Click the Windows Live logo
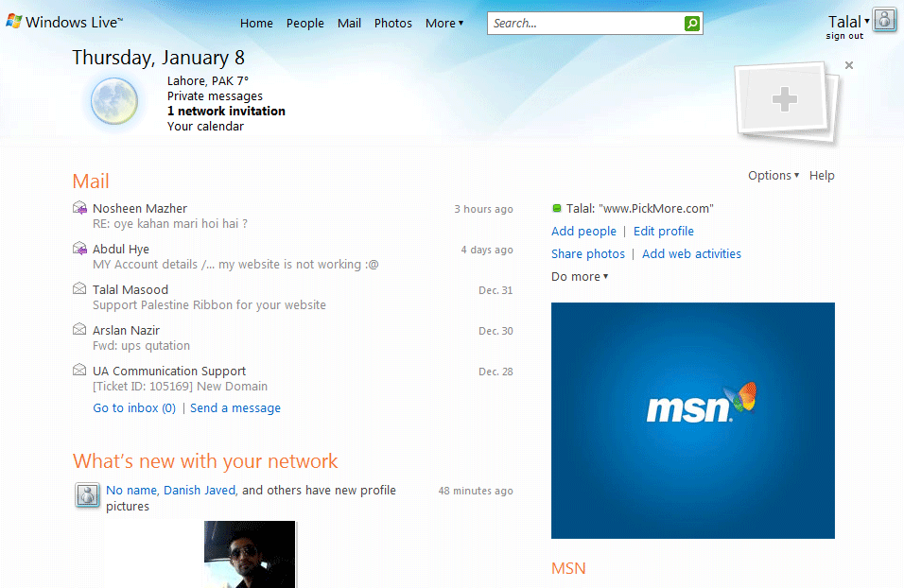Screen dimensions: 904x588 click(64, 22)
